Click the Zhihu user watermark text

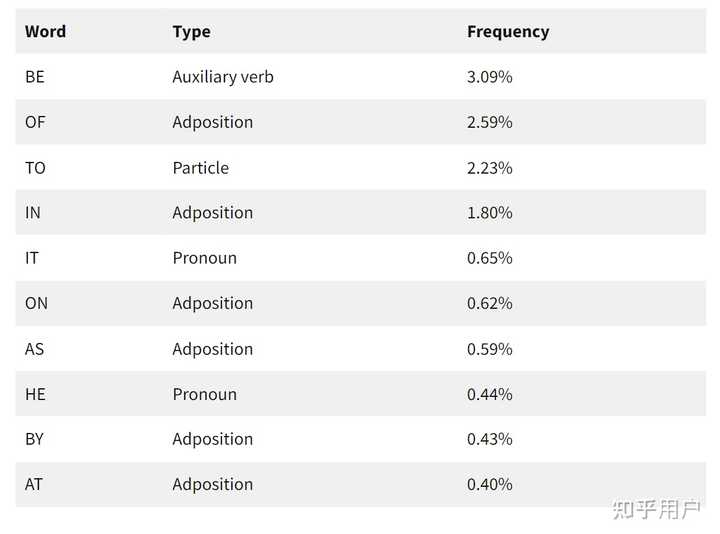coord(657,509)
